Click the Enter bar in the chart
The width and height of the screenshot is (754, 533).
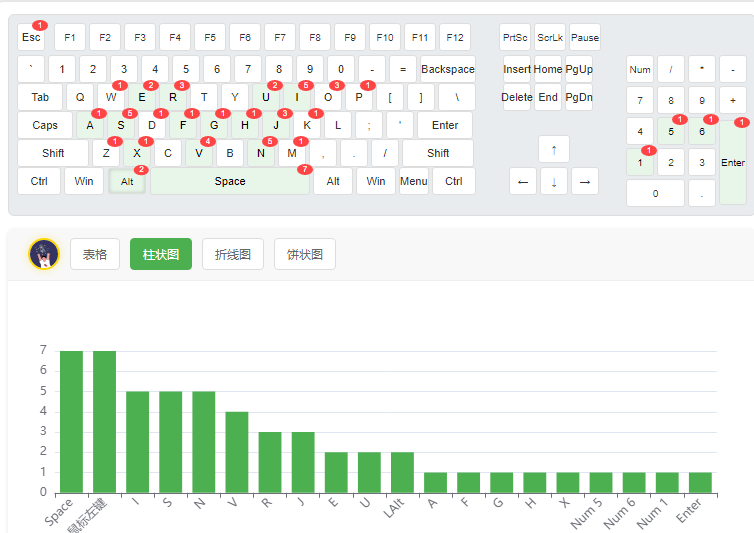point(700,482)
